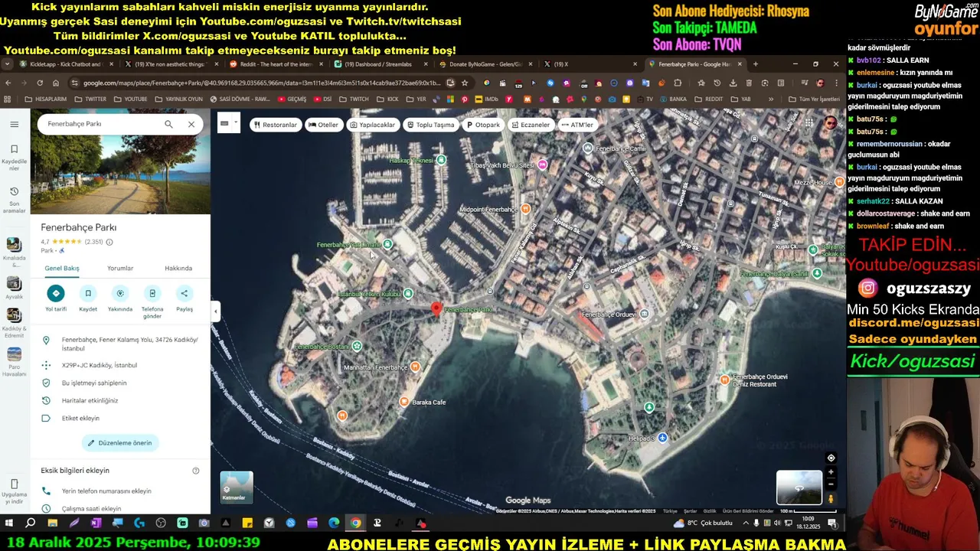The image size is (980, 551).
Task: Click the Midpoint Fenerbahçe restaurant marker
Action: point(525,209)
